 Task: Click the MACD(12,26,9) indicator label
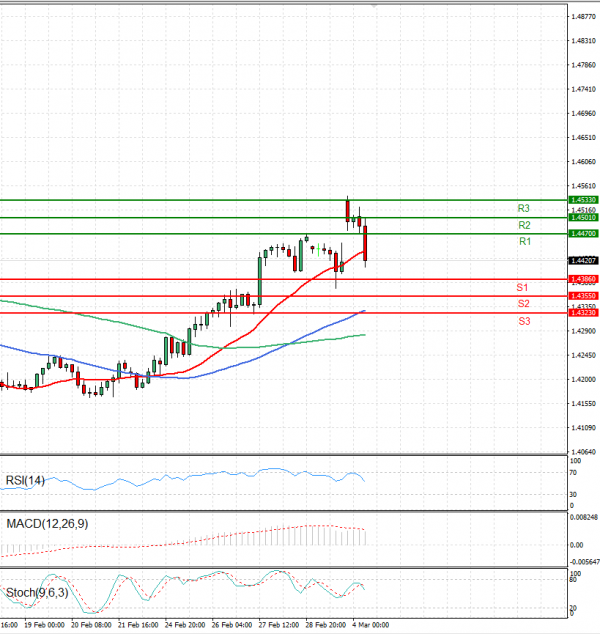coord(47,524)
